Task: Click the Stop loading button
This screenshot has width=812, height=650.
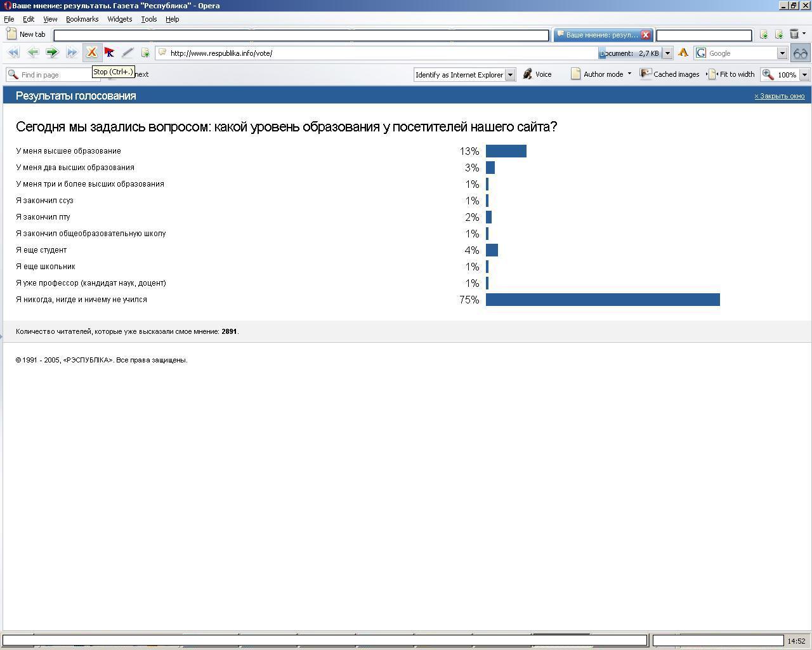Action: (x=91, y=53)
